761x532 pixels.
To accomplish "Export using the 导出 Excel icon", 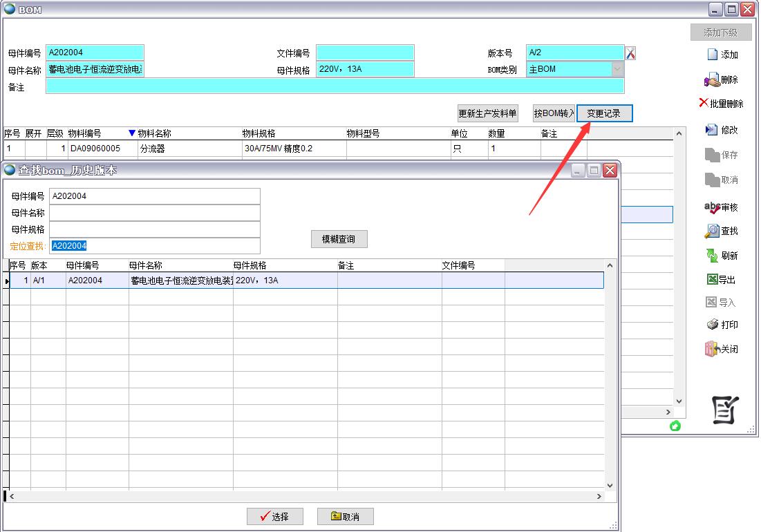I will click(x=712, y=280).
